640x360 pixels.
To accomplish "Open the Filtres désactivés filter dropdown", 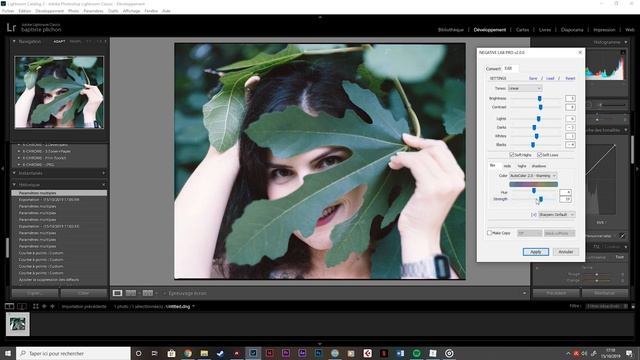I will tap(607, 306).
